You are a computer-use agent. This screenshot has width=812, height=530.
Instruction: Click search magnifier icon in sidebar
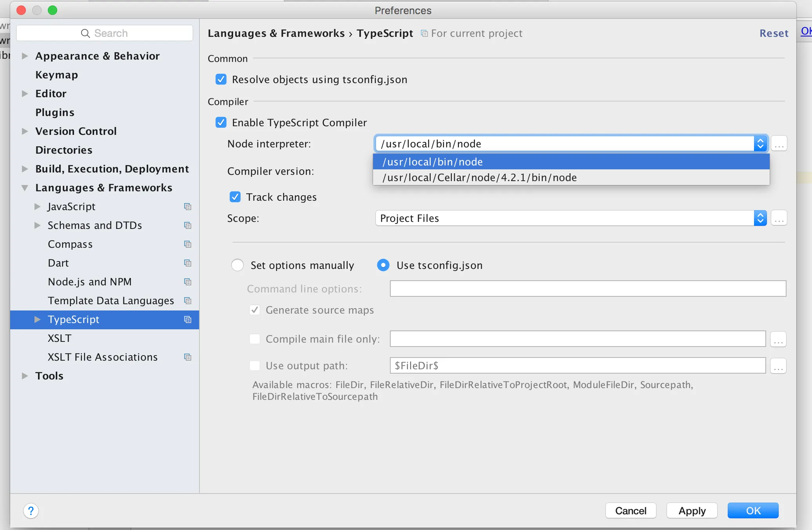(85, 33)
